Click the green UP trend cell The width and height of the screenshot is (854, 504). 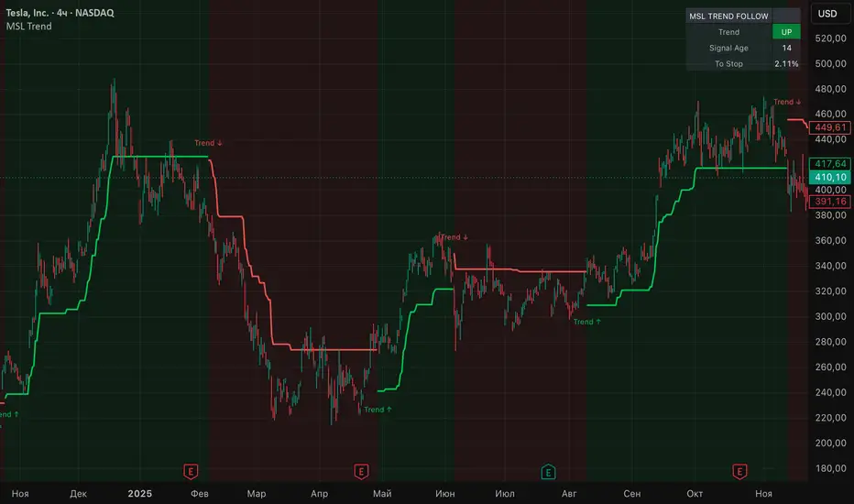[786, 32]
